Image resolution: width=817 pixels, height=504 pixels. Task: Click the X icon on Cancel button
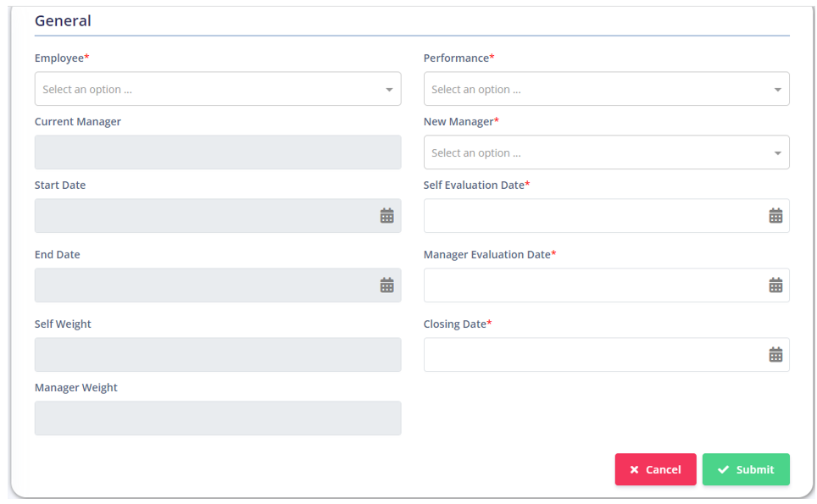click(634, 469)
